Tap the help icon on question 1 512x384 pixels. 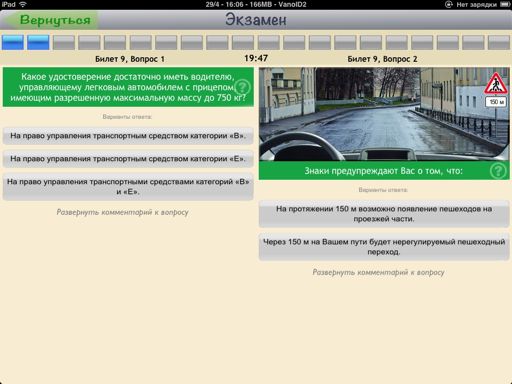[242, 87]
